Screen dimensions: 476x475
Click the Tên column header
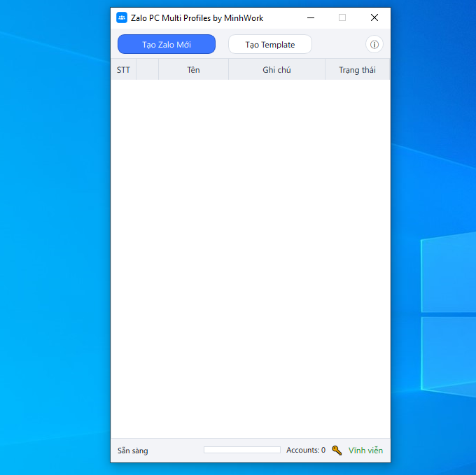pyautogui.click(x=193, y=70)
